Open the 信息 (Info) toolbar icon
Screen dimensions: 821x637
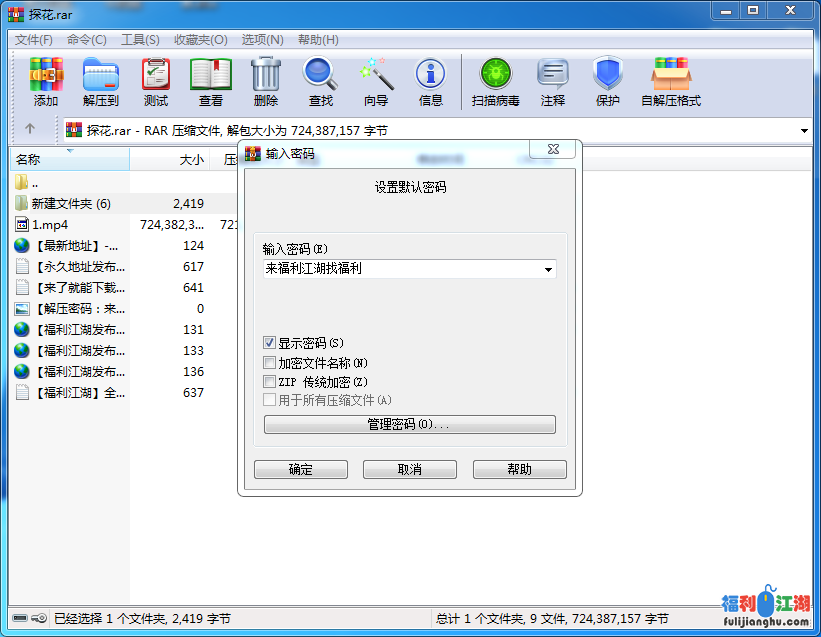(x=430, y=80)
